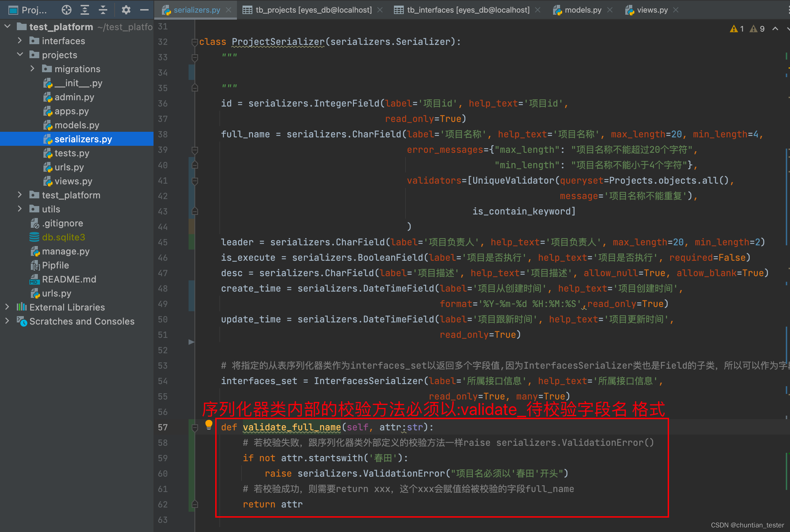
Task: Collapse the ProjectSerializer class fold arrow
Action: tap(195, 42)
